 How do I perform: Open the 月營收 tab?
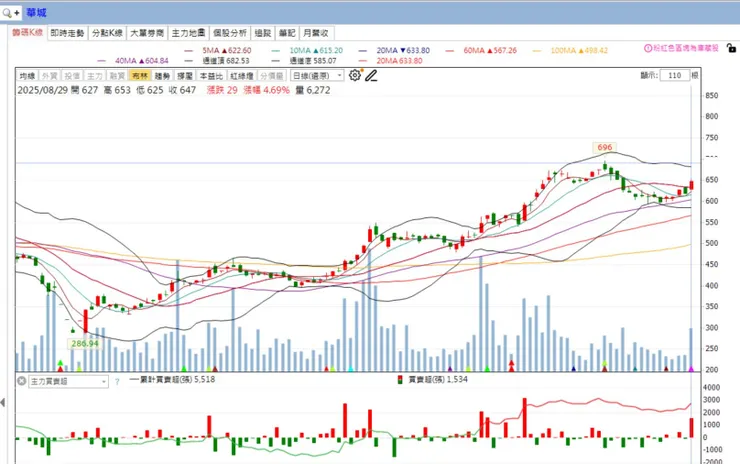click(316, 33)
